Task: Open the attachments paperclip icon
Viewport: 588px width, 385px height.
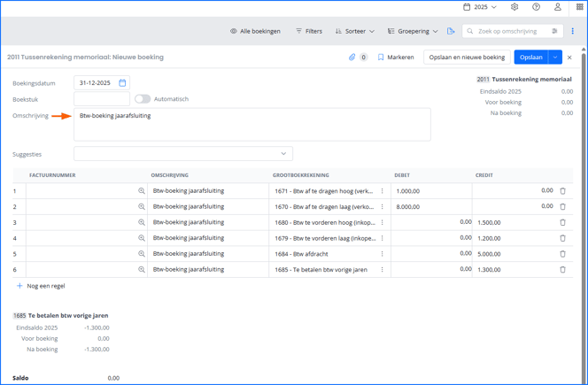Action: (x=352, y=58)
